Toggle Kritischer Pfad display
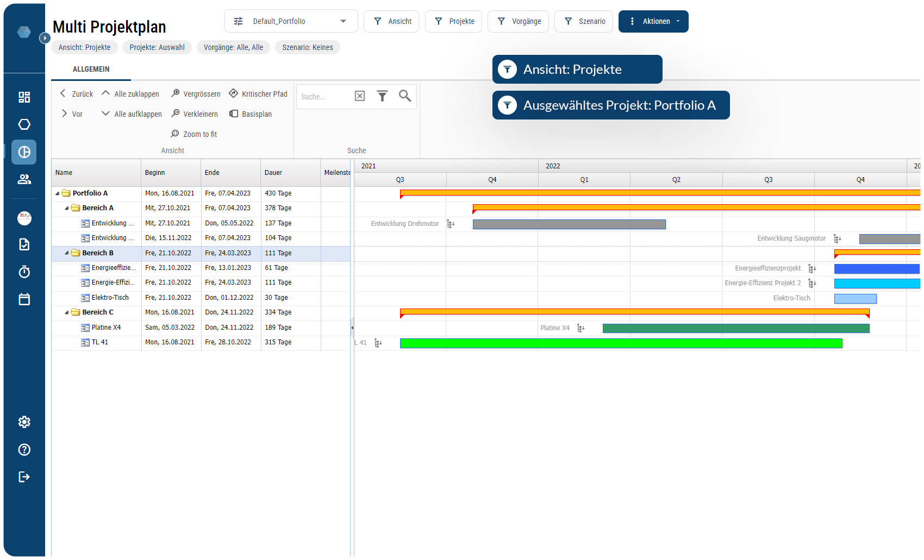 [x=258, y=94]
